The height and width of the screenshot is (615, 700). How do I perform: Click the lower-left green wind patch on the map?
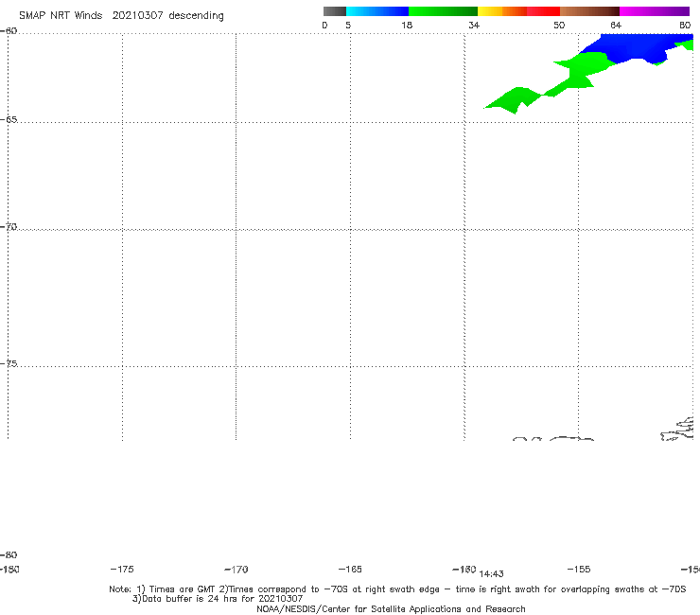[514, 99]
